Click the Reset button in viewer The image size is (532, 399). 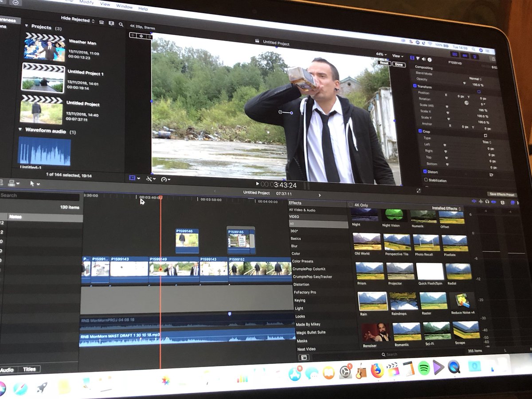tap(384, 63)
